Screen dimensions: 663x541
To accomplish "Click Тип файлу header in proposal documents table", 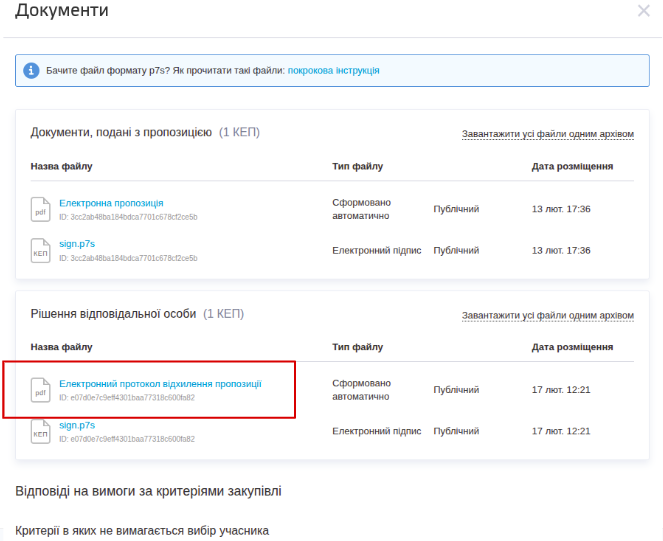I will [357, 166].
